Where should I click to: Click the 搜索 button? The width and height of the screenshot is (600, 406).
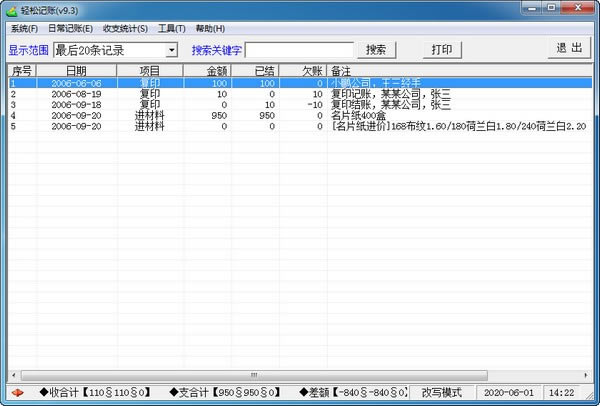click(x=376, y=50)
